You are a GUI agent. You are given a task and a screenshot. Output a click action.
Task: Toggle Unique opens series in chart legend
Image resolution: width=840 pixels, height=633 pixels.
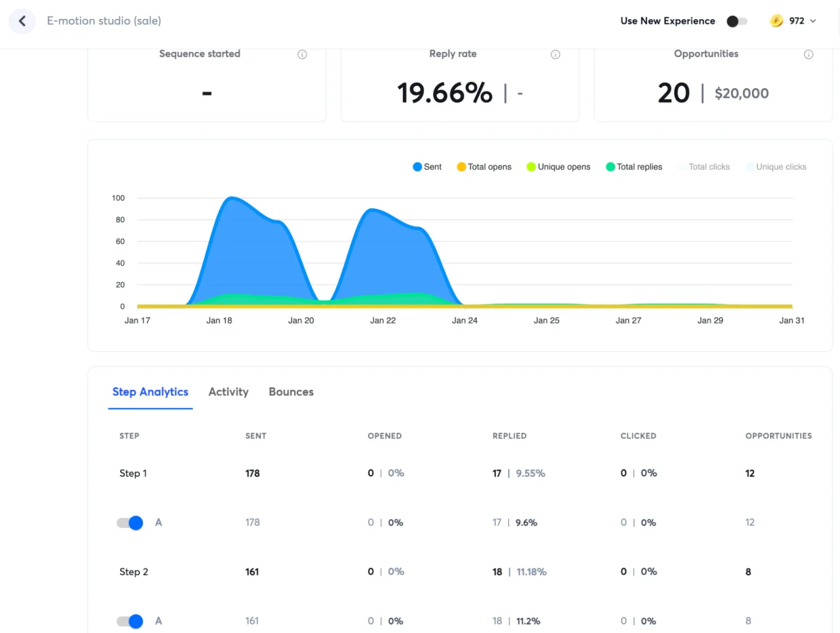[559, 167]
